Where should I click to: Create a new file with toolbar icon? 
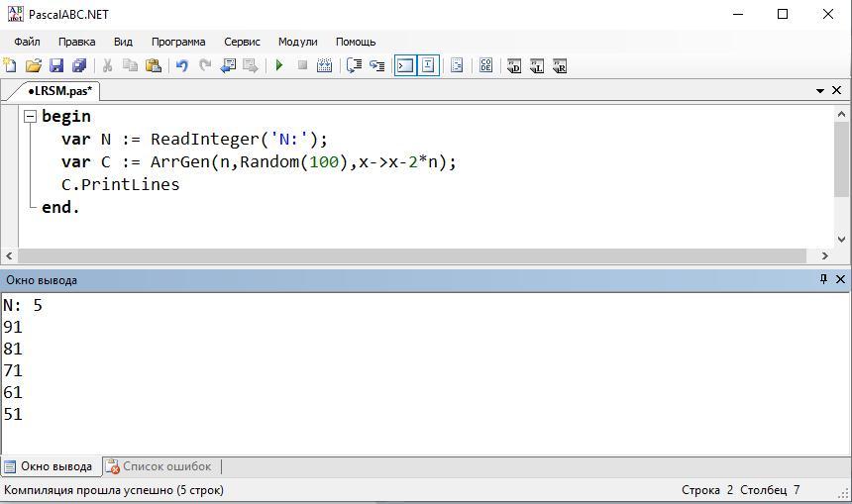[x=10, y=65]
